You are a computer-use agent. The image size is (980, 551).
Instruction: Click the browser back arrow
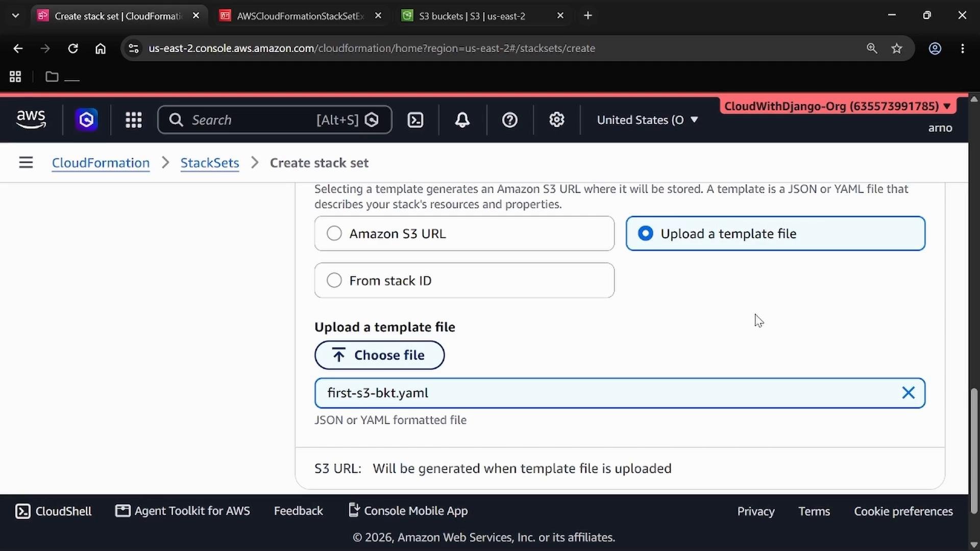coord(18,48)
